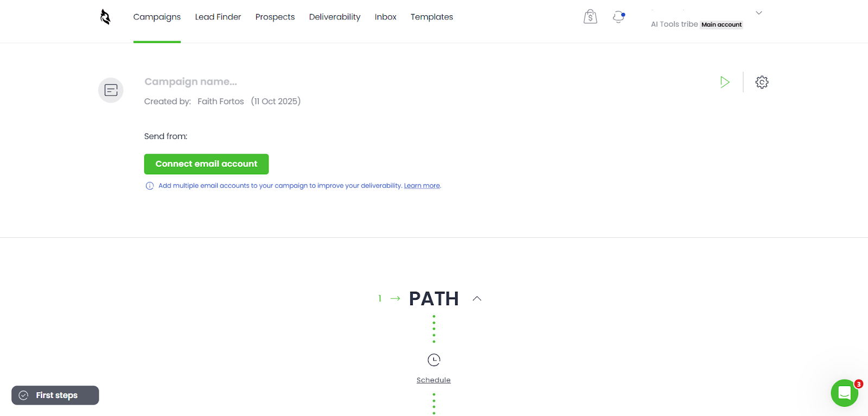Collapse the PATH section chevron
This screenshot has width=868, height=416.
coord(477,299)
